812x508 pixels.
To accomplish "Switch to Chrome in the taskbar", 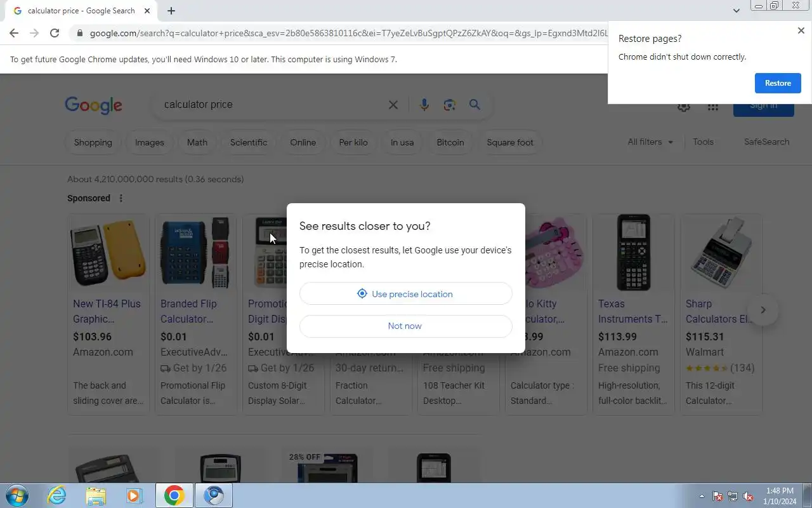I will click(174, 495).
